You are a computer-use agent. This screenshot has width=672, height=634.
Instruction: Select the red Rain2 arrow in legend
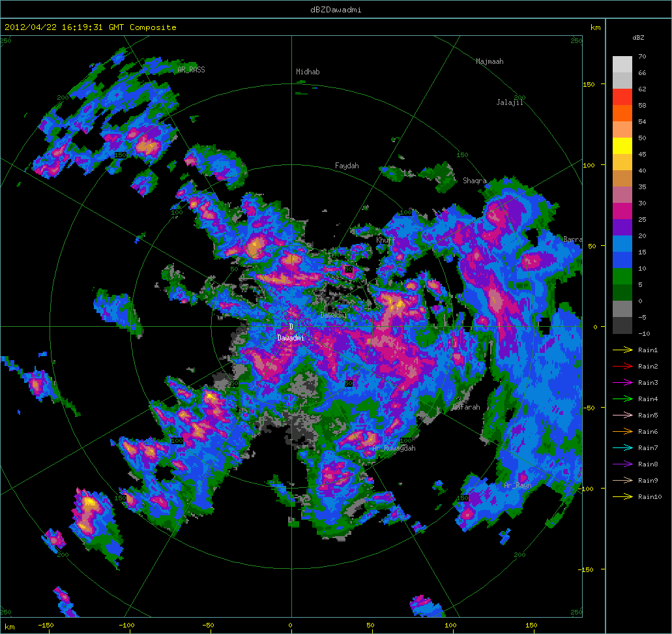(x=622, y=367)
